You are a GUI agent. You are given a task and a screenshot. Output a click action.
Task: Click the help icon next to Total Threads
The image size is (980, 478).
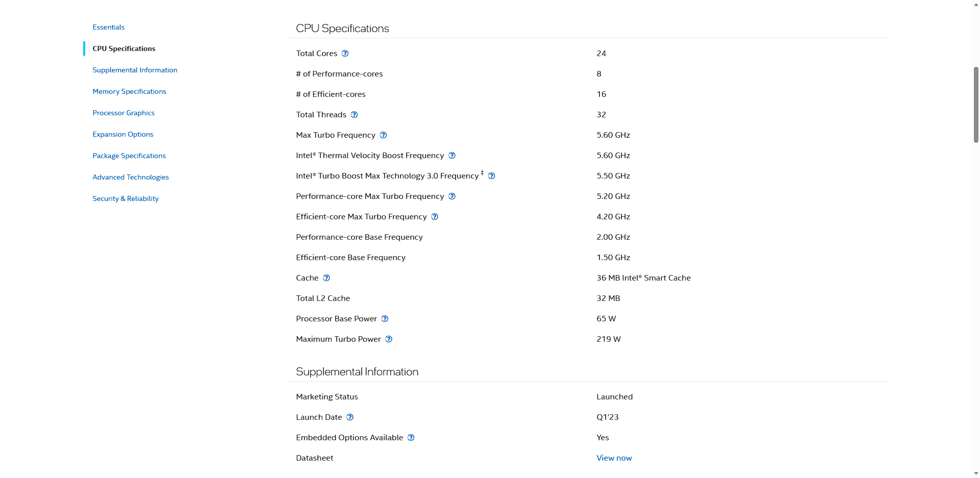tap(354, 115)
